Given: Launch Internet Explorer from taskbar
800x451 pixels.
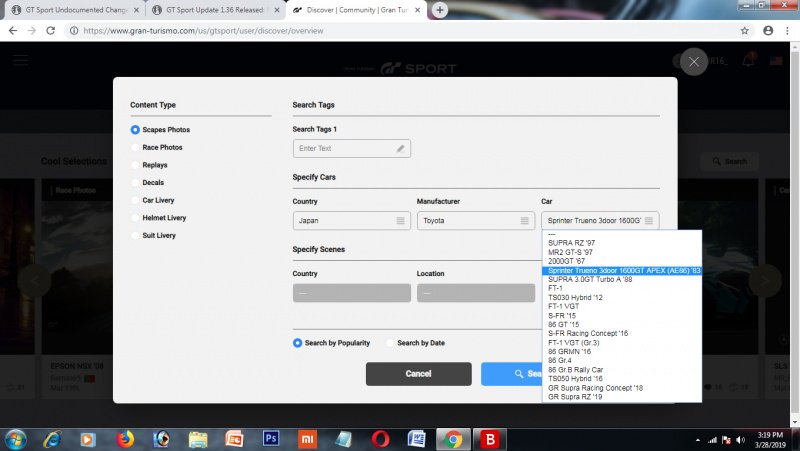Looking at the screenshot, I should [x=53, y=439].
